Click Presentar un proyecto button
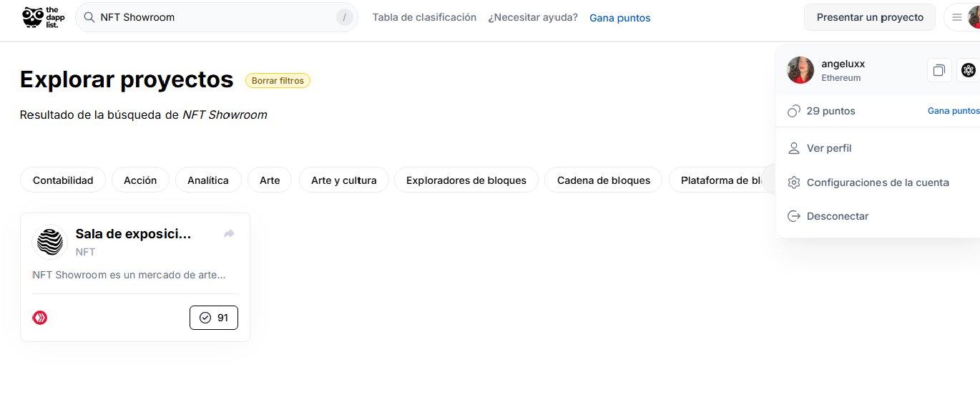 (x=870, y=17)
